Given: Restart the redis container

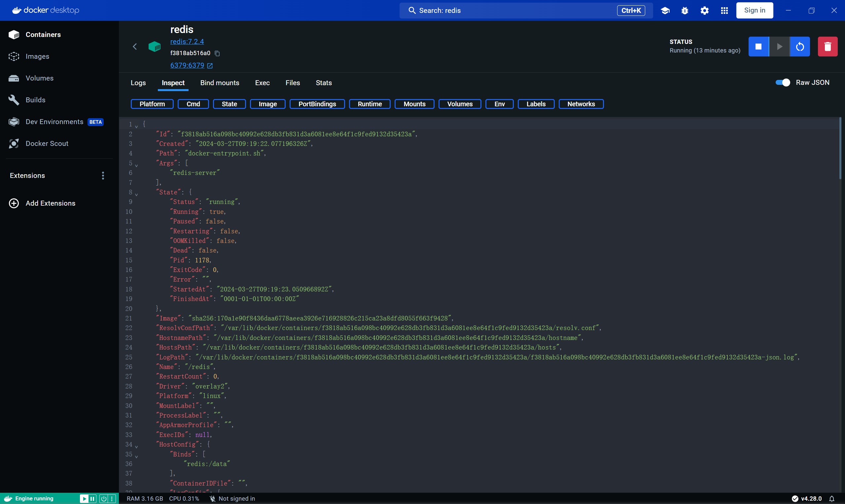Looking at the screenshot, I should 800,47.
